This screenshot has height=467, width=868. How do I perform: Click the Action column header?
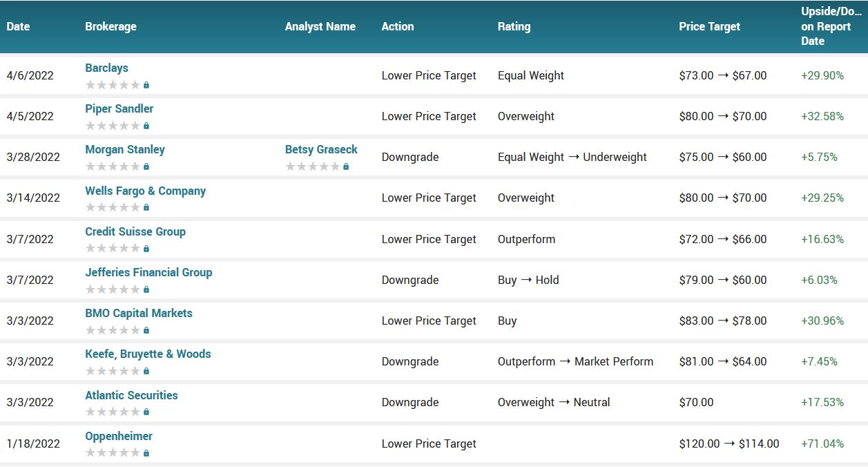[x=398, y=26]
